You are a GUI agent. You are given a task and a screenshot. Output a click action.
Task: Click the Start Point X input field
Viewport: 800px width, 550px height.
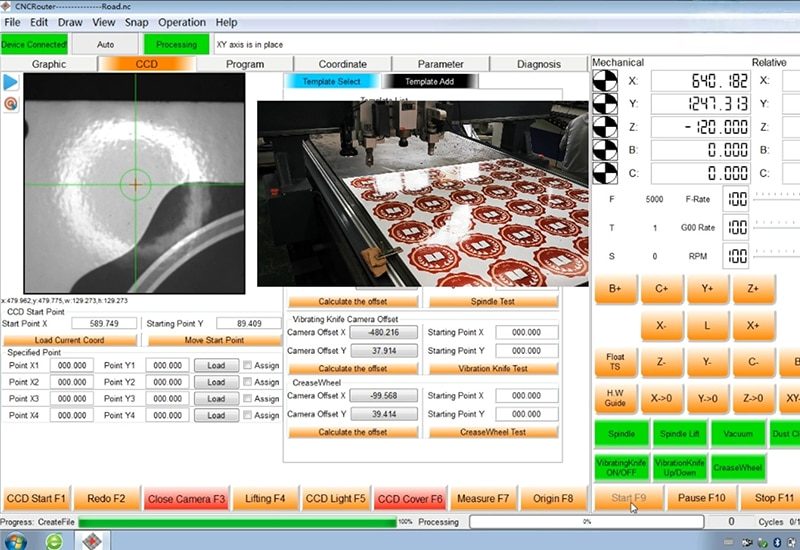point(105,323)
